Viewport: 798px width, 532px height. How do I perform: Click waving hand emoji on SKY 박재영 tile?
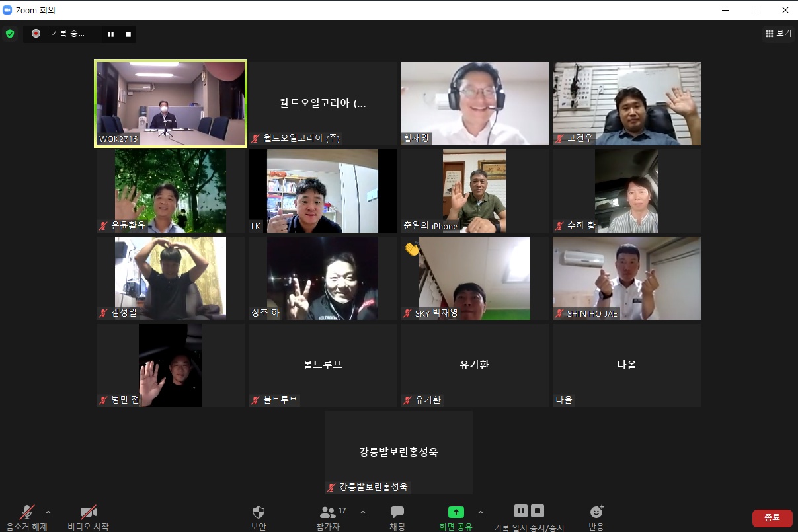click(x=412, y=249)
